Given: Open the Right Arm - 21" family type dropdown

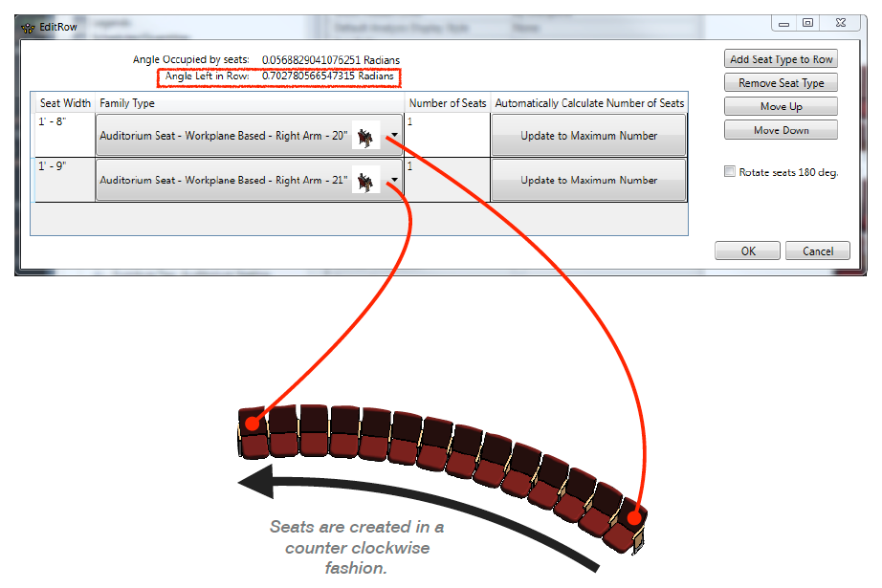Looking at the screenshot, I should (x=392, y=180).
